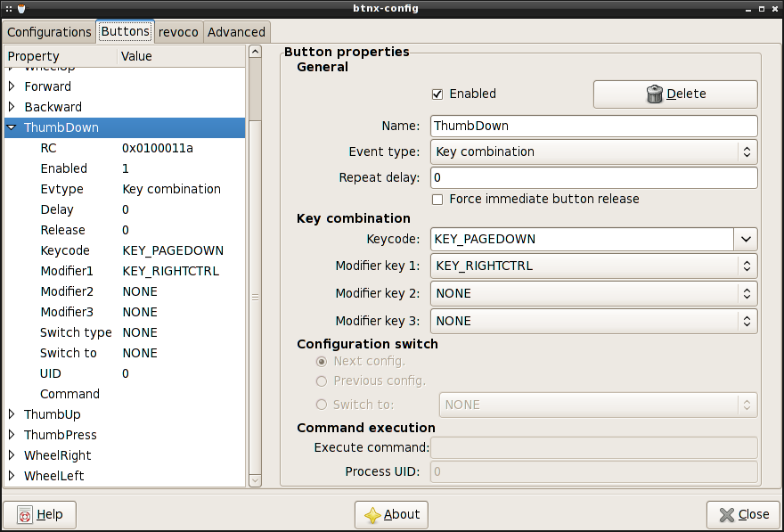Select the UID property row
The height and width of the screenshot is (532, 784).
(125, 373)
